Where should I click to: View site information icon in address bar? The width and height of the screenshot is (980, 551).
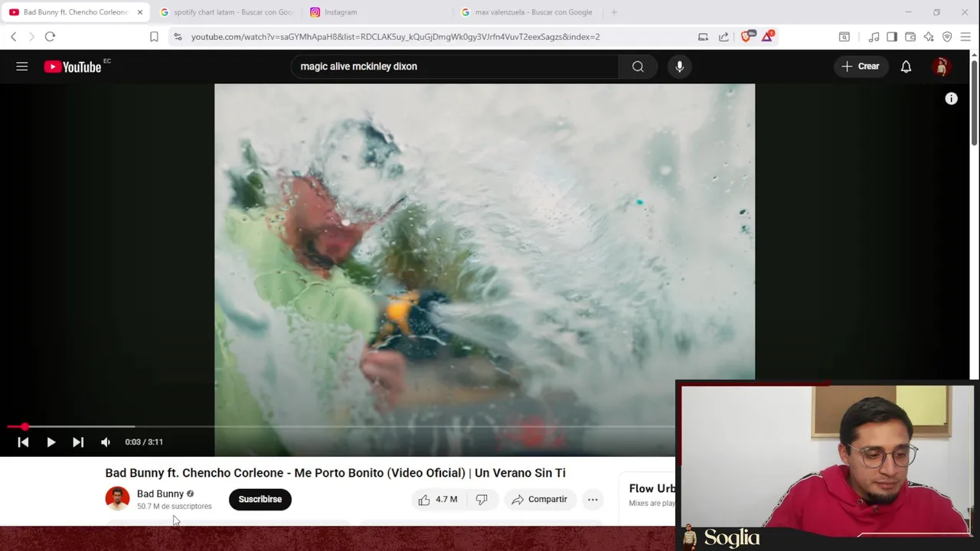point(178,37)
